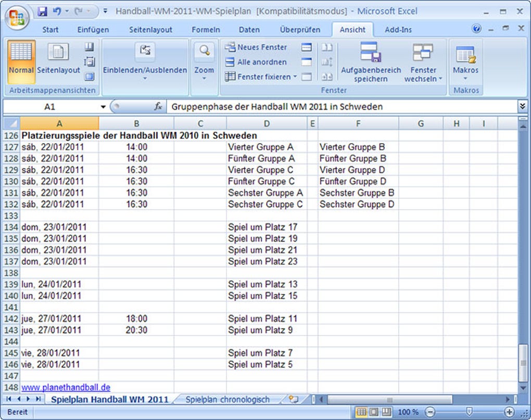Open a Neues Fenster

256,47
